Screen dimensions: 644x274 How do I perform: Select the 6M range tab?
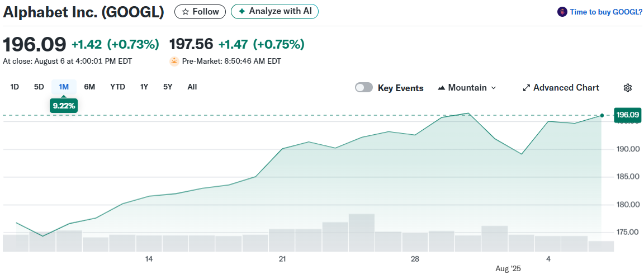coord(89,87)
